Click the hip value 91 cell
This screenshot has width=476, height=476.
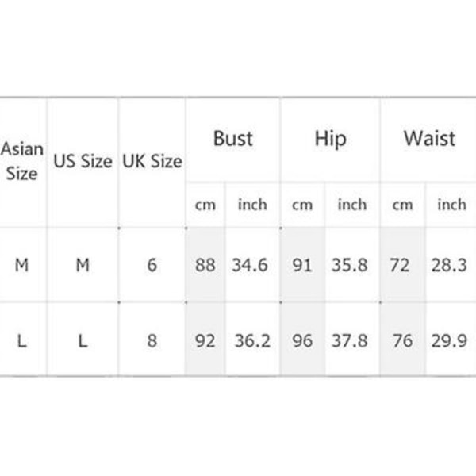302,265
